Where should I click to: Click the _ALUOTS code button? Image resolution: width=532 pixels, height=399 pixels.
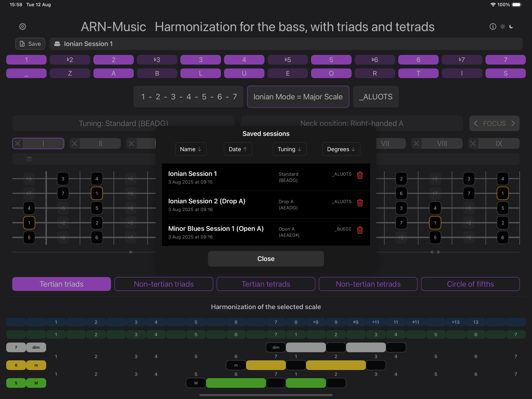point(376,97)
